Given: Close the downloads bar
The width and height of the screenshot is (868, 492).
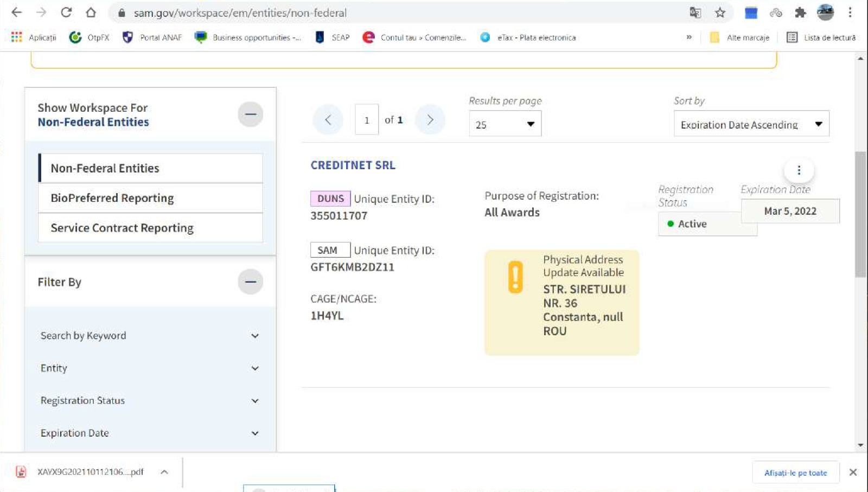Looking at the screenshot, I should tap(853, 472).
